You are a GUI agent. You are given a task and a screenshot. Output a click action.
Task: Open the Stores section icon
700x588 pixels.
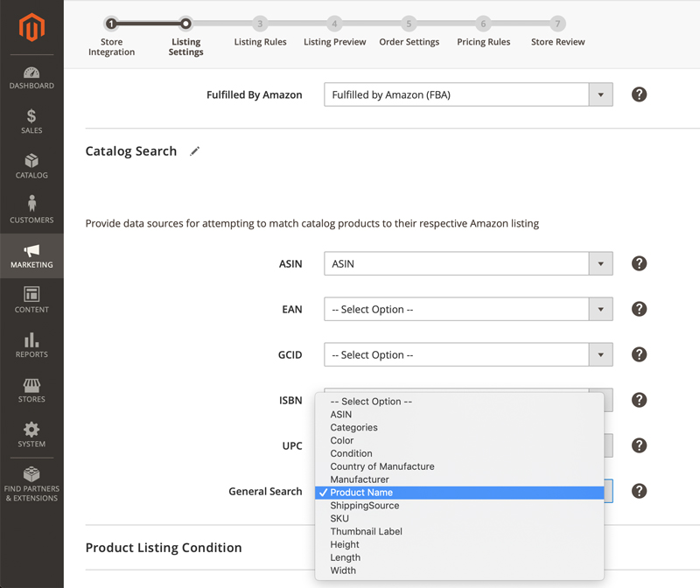31,388
